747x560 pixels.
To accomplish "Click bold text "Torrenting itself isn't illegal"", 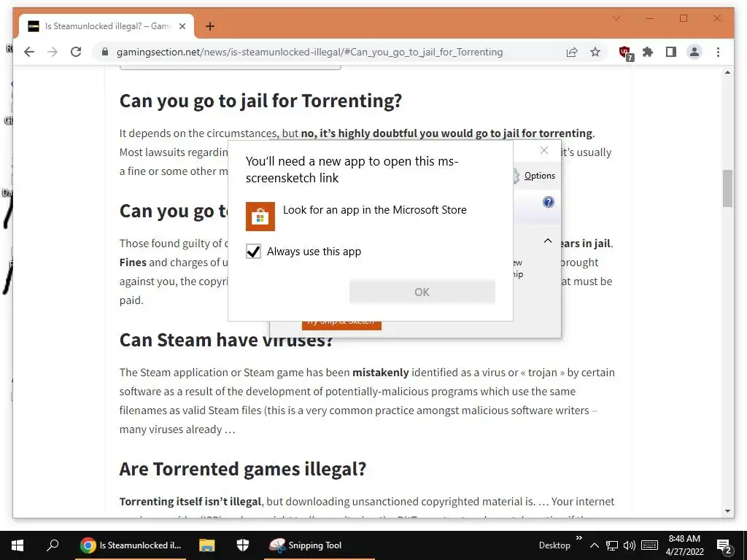I will (190, 502).
